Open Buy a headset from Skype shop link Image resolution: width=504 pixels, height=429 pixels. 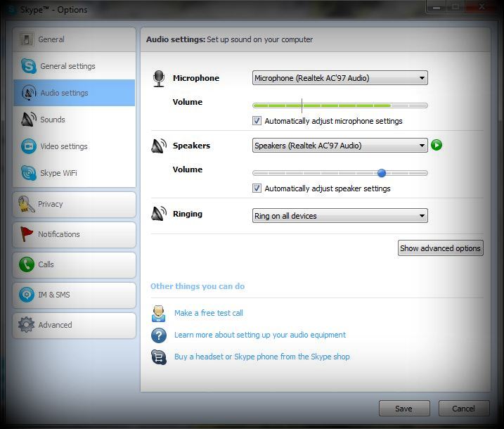pos(262,357)
